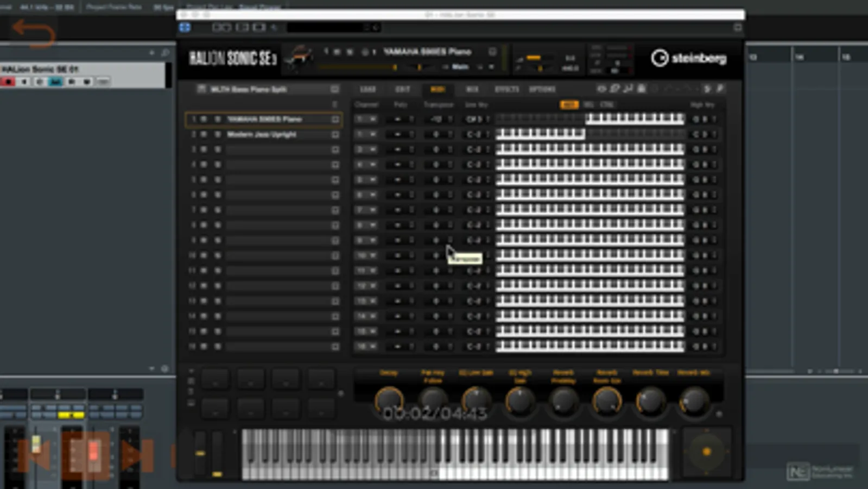The image size is (868, 489).
Task: Click the track name HALion Sonic SE 01
Action: point(40,70)
